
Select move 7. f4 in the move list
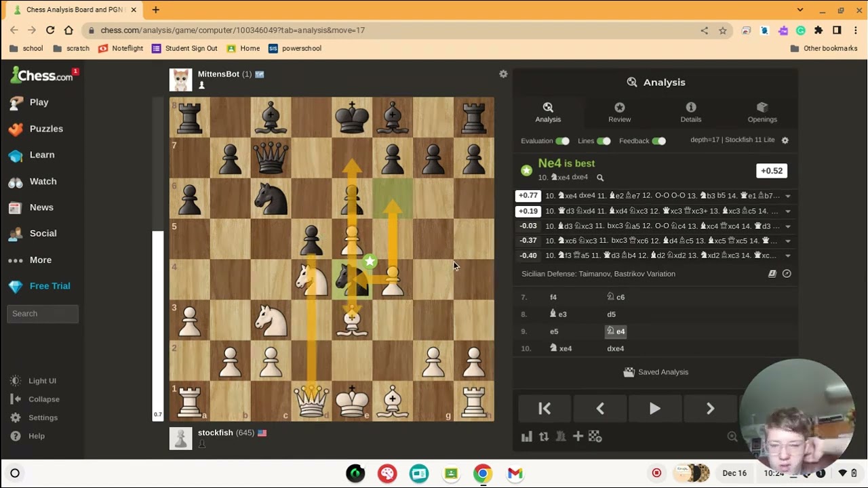tap(553, 298)
